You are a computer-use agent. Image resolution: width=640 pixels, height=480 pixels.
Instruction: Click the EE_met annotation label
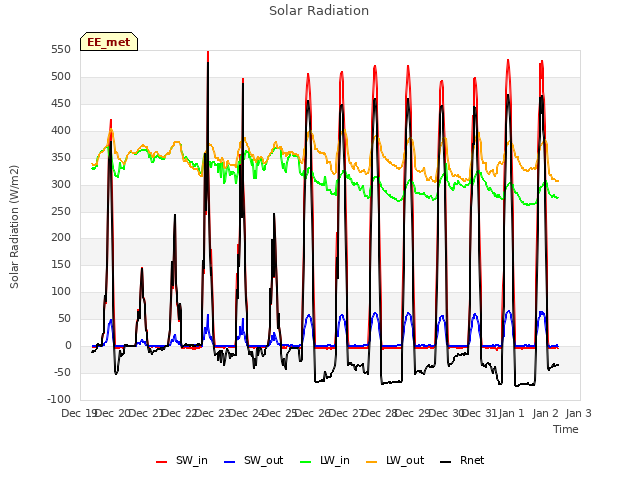(x=109, y=42)
